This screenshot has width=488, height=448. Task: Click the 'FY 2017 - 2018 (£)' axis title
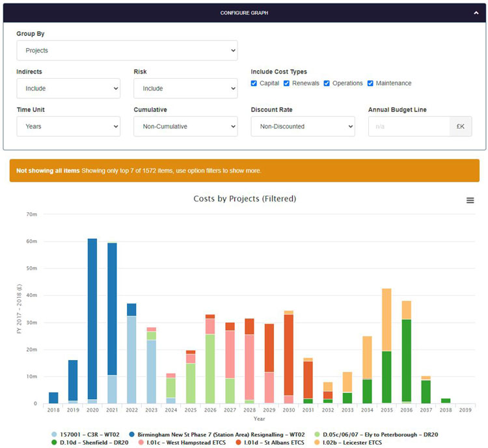20,309
